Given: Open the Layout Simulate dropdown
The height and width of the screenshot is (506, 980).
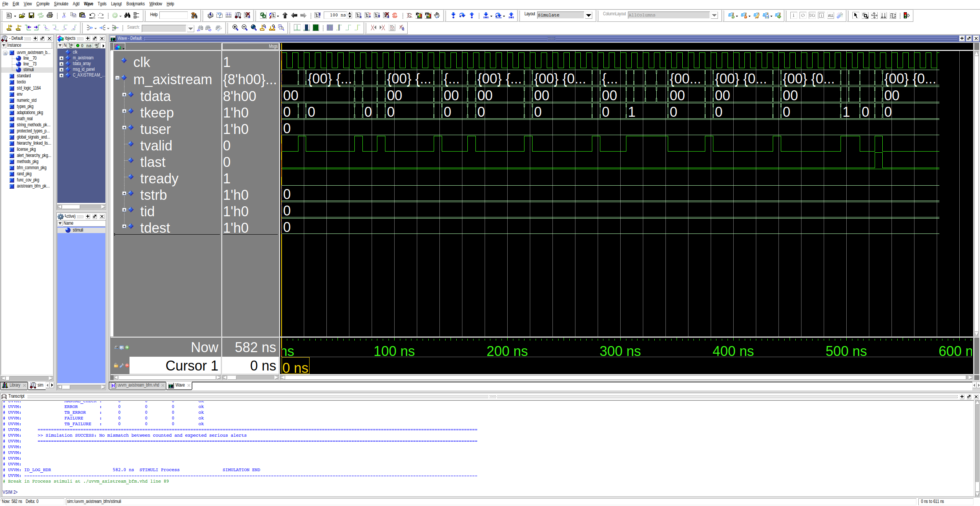Looking at the screenshot, I should click(588, 15).
